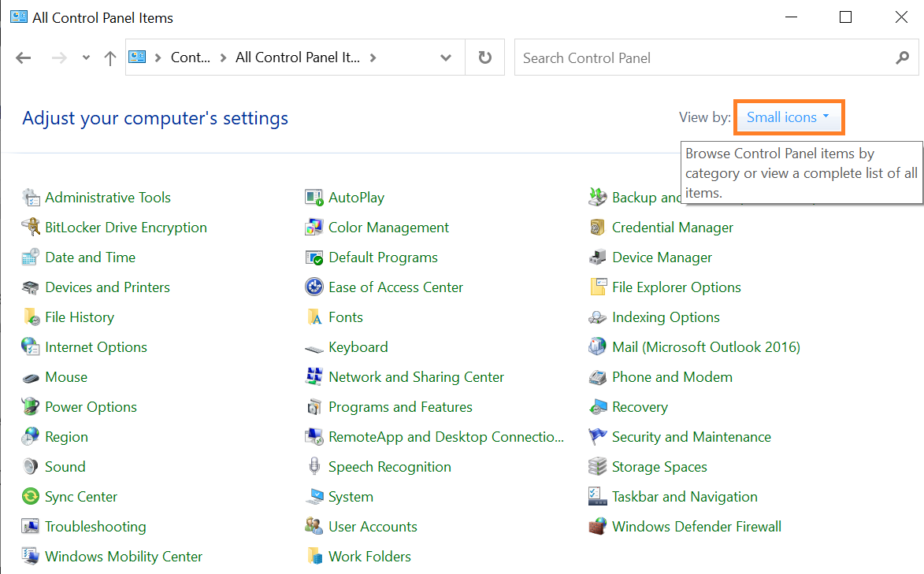The width and height of the screenshot is (924, 574).
Task: Open the Device Manager icon
Action: pyautogui.click(x=598, y=257)
